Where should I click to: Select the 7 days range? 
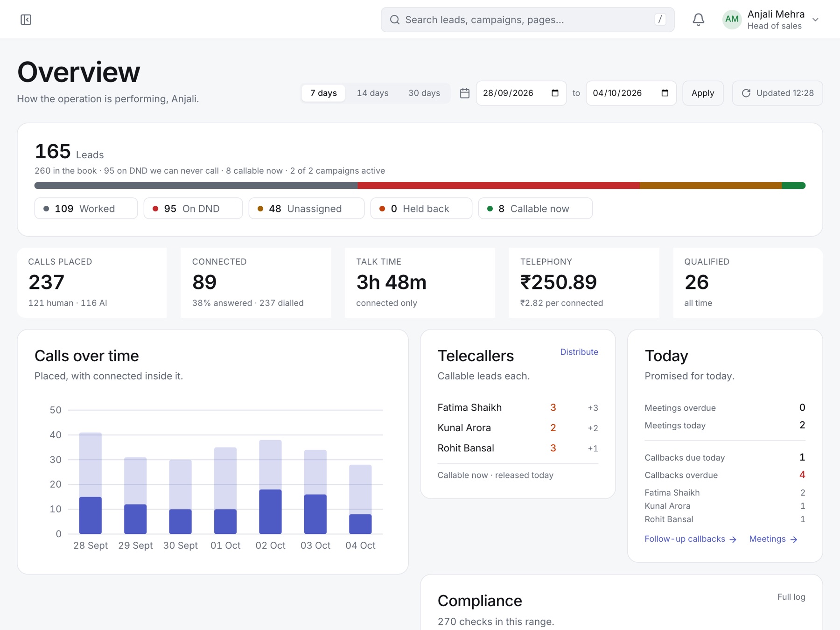coord(323,93)
